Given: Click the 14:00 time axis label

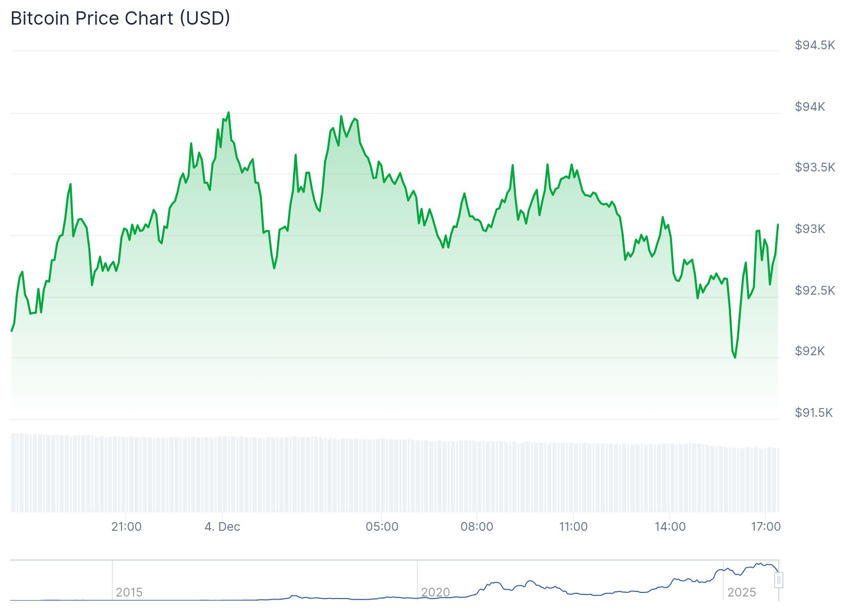Looking at the screenshot, I should pos(670,527).
